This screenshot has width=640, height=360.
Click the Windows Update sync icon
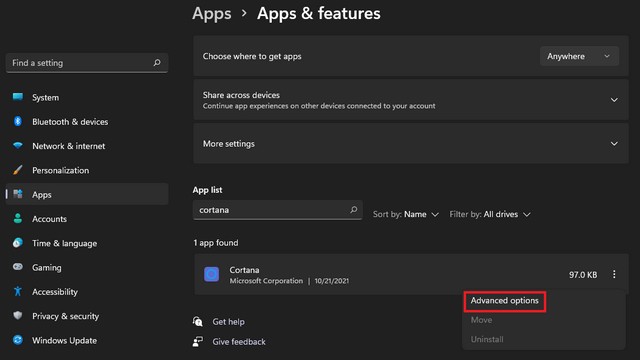(x=18, y=340)
